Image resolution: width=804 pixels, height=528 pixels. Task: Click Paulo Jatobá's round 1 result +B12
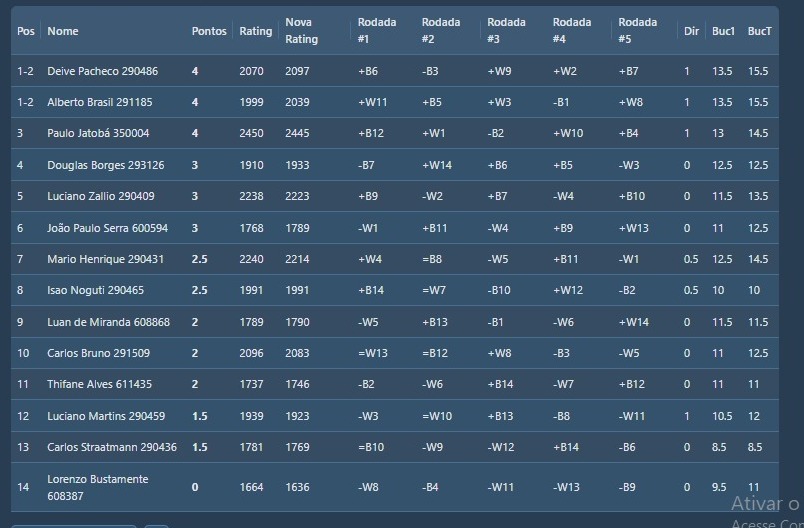click(x=370, y=133)
